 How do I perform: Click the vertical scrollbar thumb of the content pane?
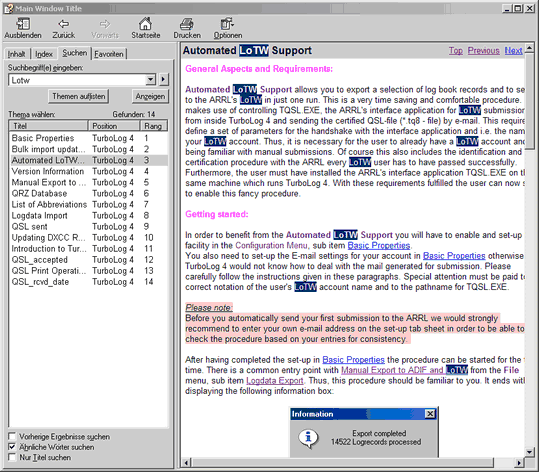[x=529, y=101]
